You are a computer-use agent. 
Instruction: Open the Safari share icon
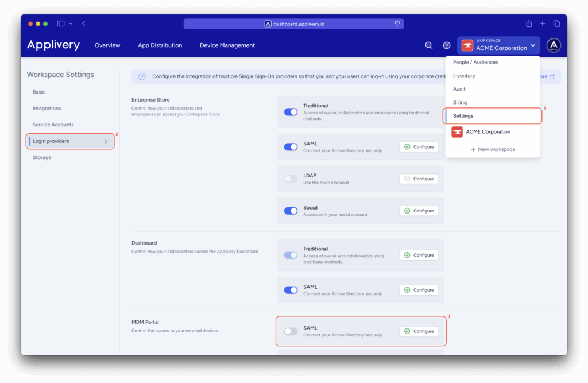point(528,24)
